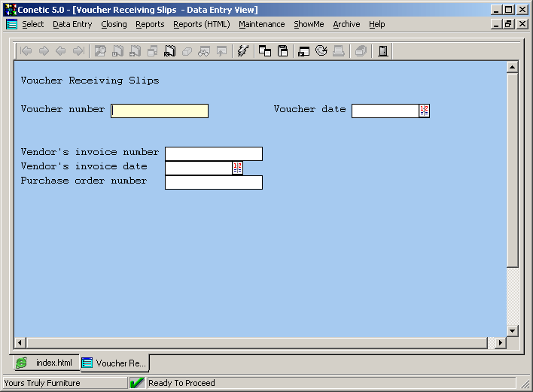Click the floppy disk save toolbar icon
The width and height of the screenshot is (533, 392).
click(x=283, y=51)
